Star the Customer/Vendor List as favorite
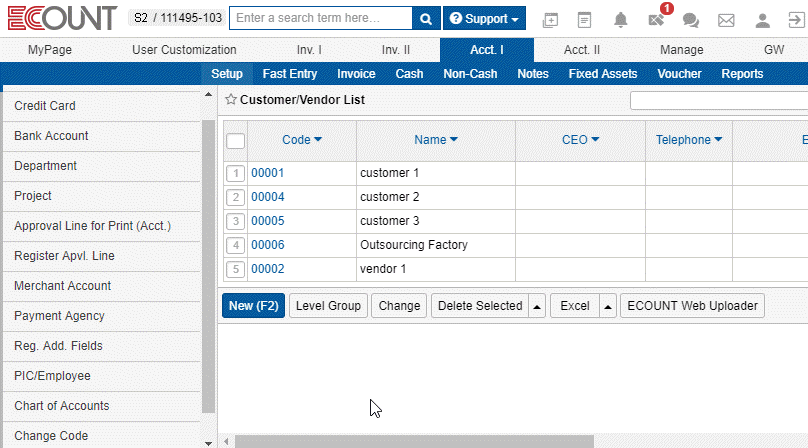808x448 pixels. tap(230, 100)
